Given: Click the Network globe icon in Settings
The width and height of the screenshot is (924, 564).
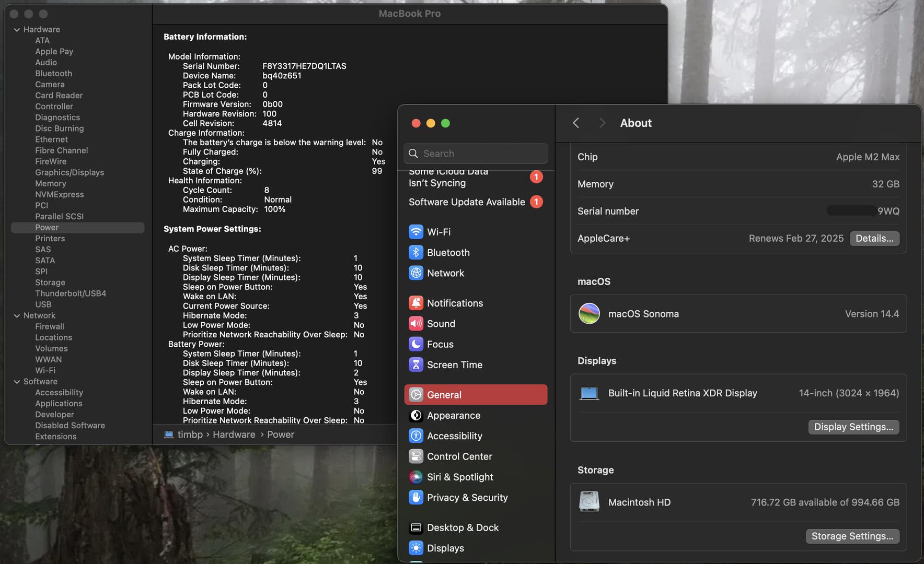Looking at the screenshot, I should tap(416, 273).
